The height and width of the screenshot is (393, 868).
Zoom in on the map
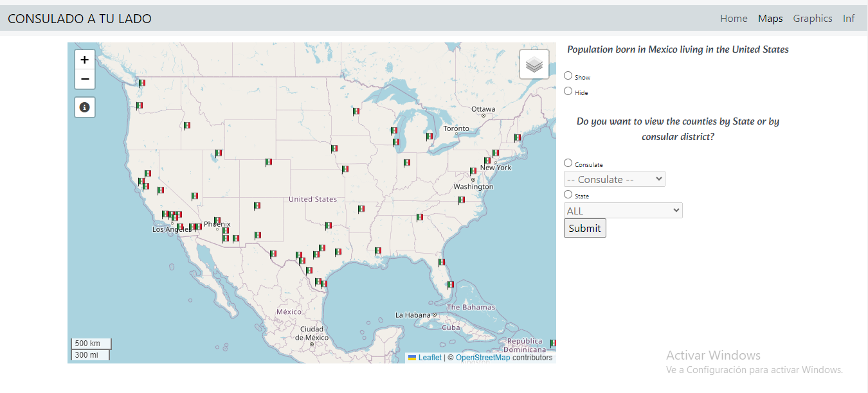(x=85, y=60)
